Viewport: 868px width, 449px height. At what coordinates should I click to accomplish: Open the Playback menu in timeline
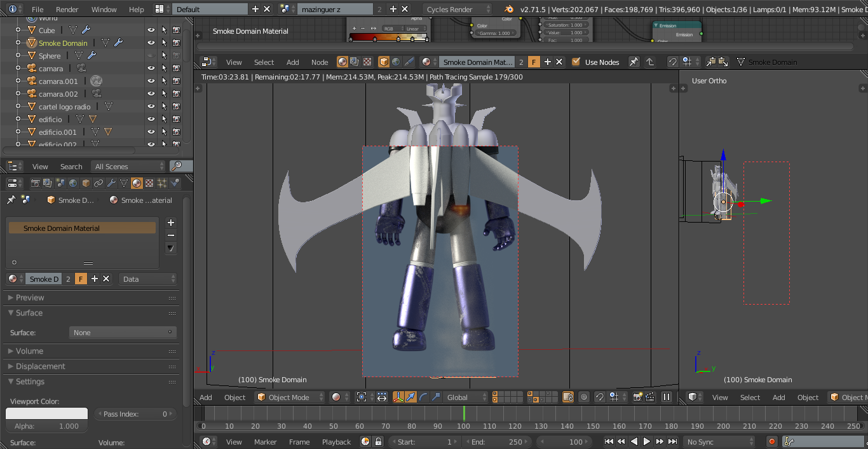336,442
